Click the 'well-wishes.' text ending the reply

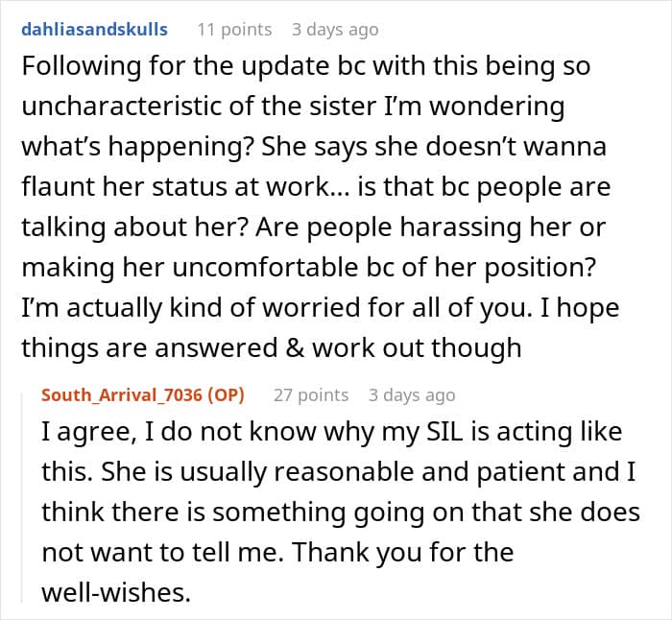coord(116,593)
